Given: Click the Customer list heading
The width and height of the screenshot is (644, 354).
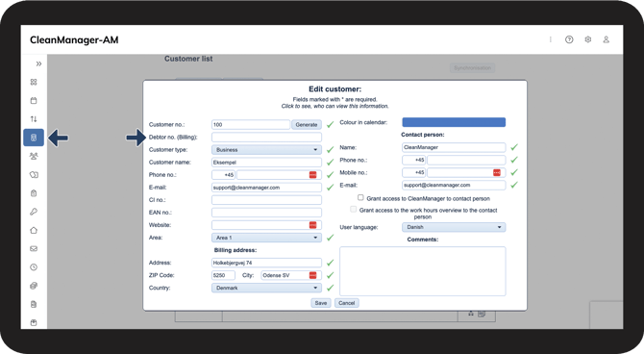Looking at the screenshot, I should tap(188, 59).
